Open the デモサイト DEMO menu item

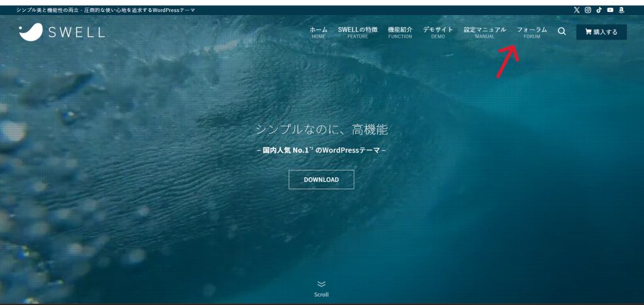438,33
